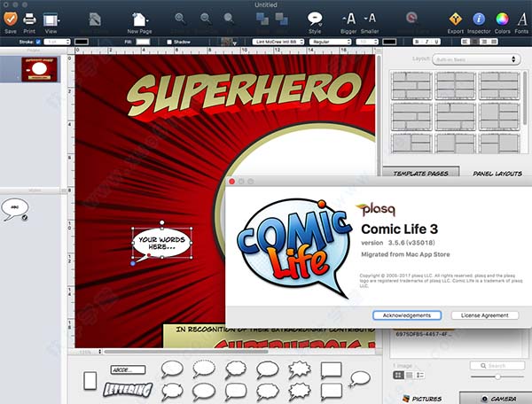Image resolution: width=532 pixels, height=404 pixels.
Task: Toggle the Stroke checkbox
Action: (38, 42)
